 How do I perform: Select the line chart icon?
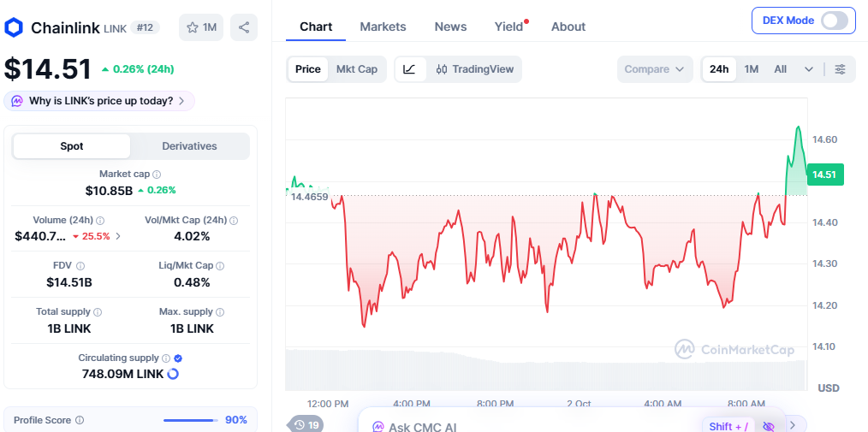coord(410,69)
